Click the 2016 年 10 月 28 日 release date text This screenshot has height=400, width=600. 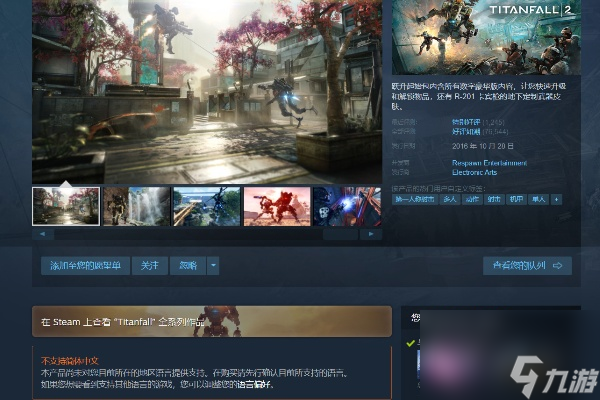(x=483, y=146)
